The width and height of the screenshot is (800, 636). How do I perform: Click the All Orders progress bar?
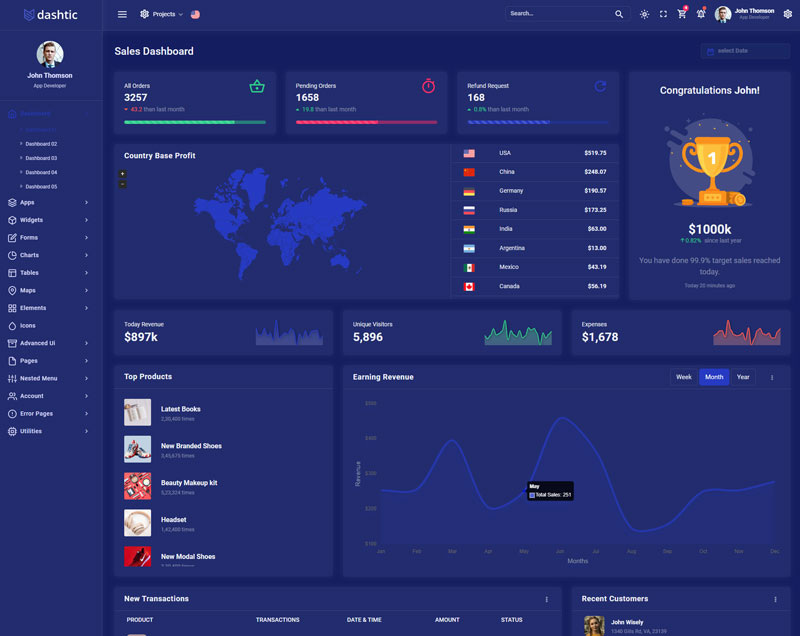point(195,122)
